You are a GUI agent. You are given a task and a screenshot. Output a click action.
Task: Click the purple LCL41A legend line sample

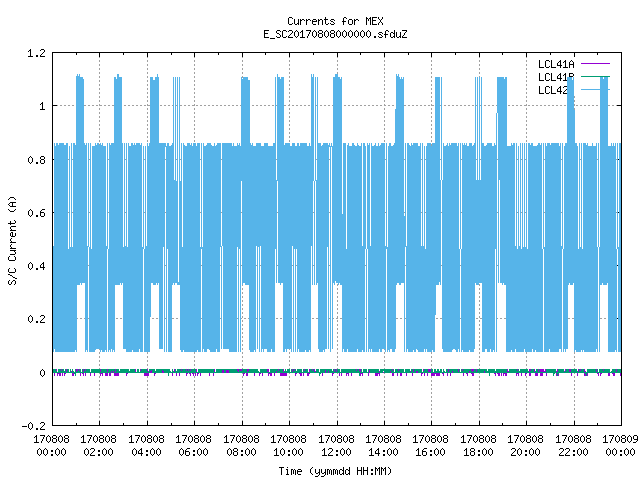(x=595, y=64)
